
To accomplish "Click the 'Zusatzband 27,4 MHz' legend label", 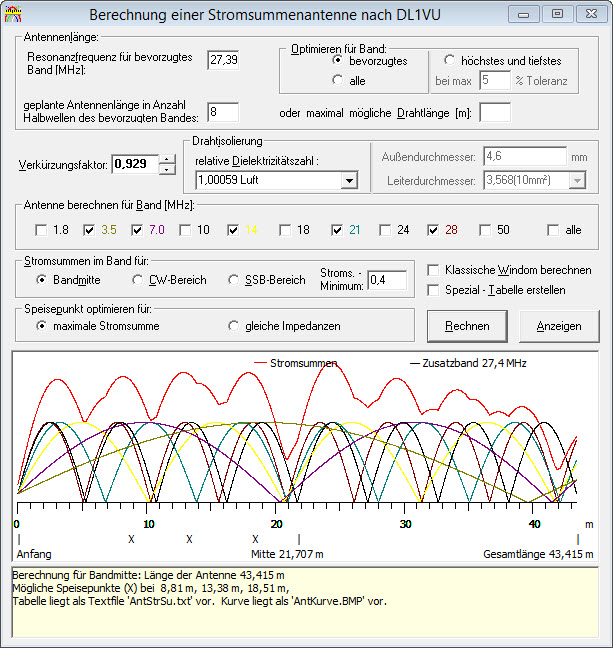I will (x=474, y=363).
